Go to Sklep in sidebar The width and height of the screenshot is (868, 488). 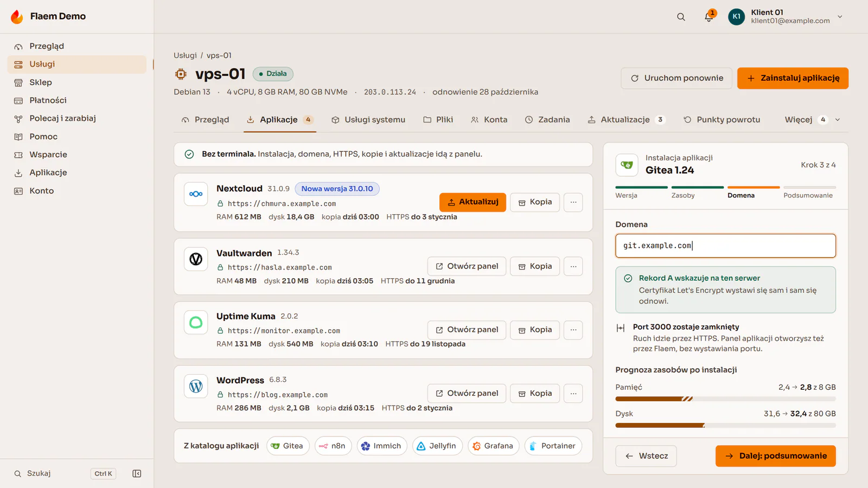(x=76, y=82)
